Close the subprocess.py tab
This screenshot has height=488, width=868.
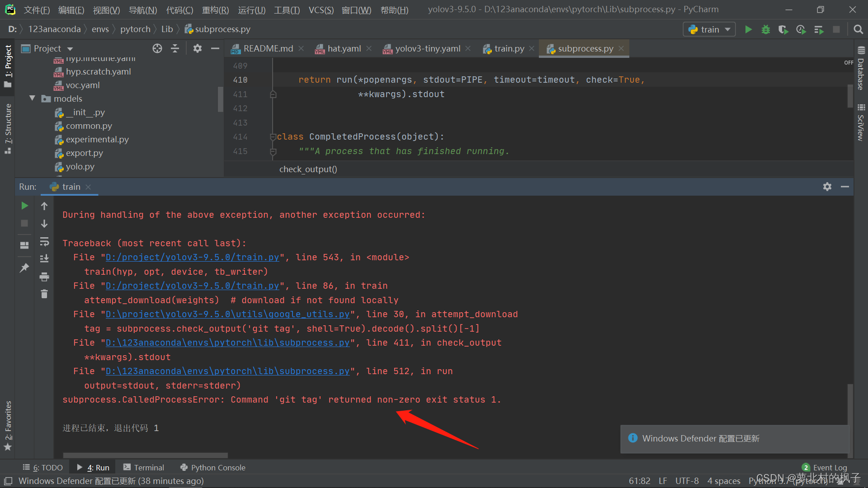[621, 48]
